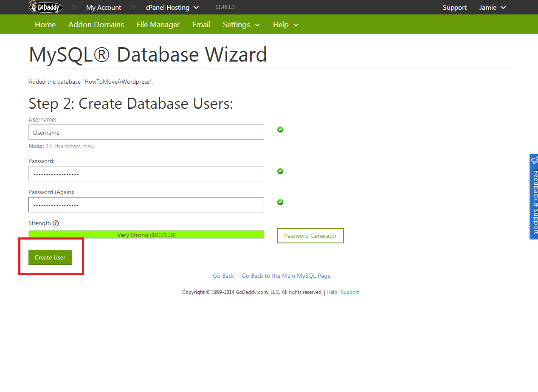The width and height of the screenshot is (538, 392).
Task: Go to My Account
Action: [x=104, y=8]
